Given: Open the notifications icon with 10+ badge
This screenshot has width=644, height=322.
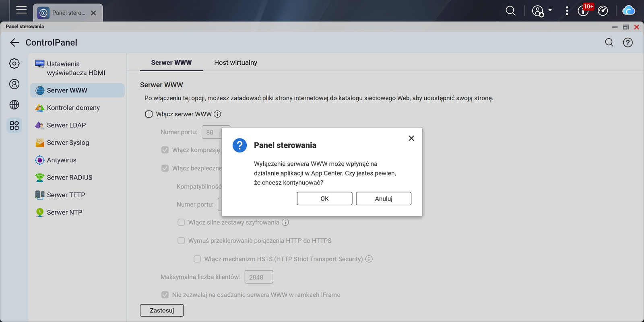Looking at the screenshot, I should (583, 11).
